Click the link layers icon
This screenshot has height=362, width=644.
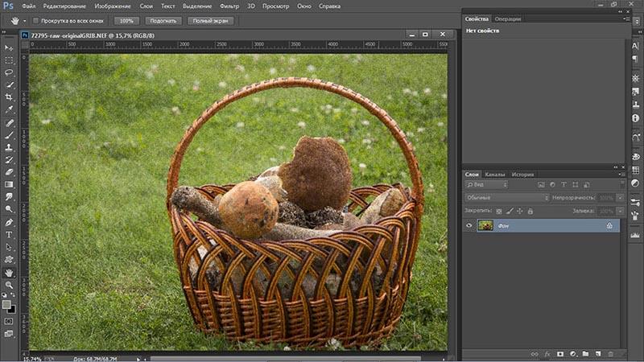click(535, 354)
